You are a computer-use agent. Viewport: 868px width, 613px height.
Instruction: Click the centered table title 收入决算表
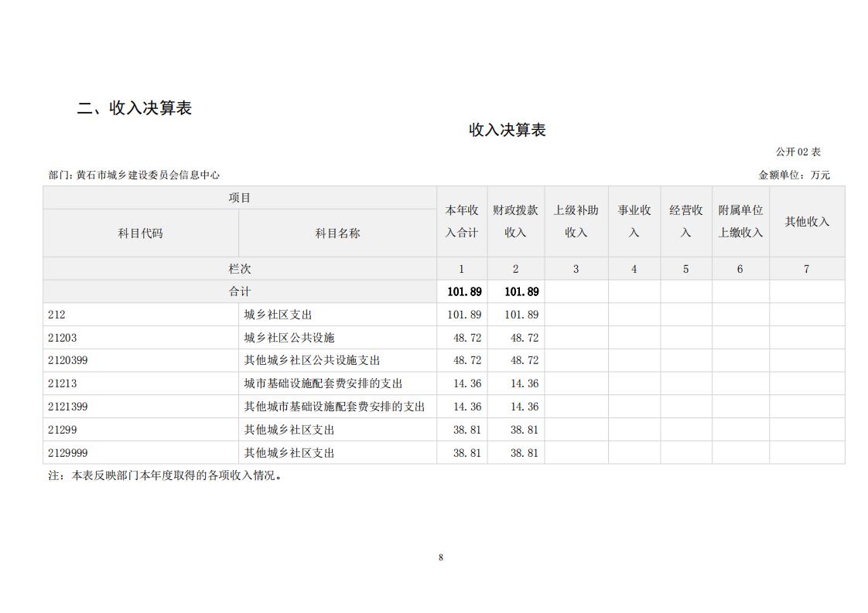click(x=507, y=130)
